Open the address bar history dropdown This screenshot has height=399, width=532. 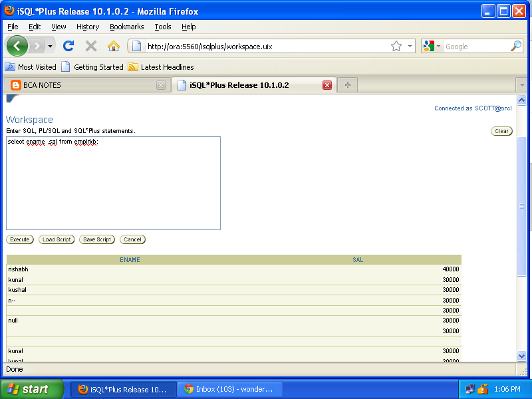tap(408, 46)
